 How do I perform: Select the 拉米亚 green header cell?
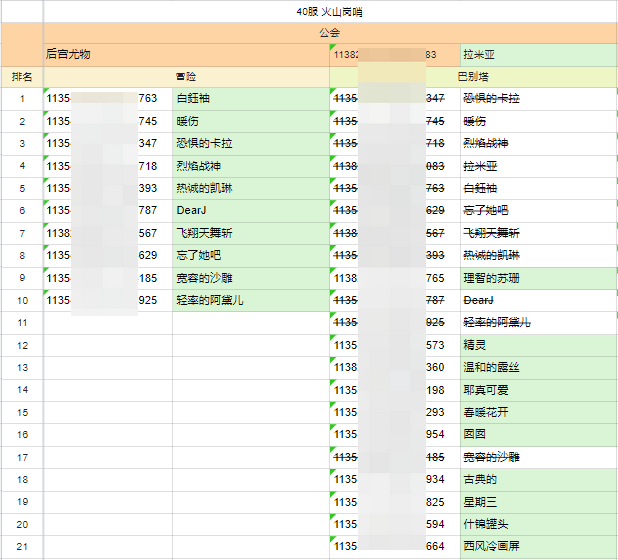pyautogui.click(x=538, y=55)
